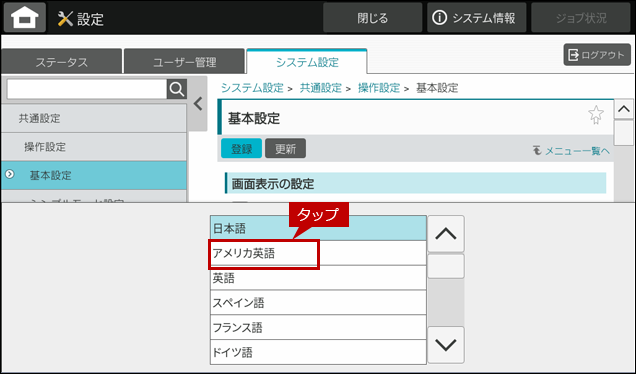Screen dimensions: 636x374
Task: Select 基本設定 in the sidebar
Action: pyautogui.click(x=94, y=175)
